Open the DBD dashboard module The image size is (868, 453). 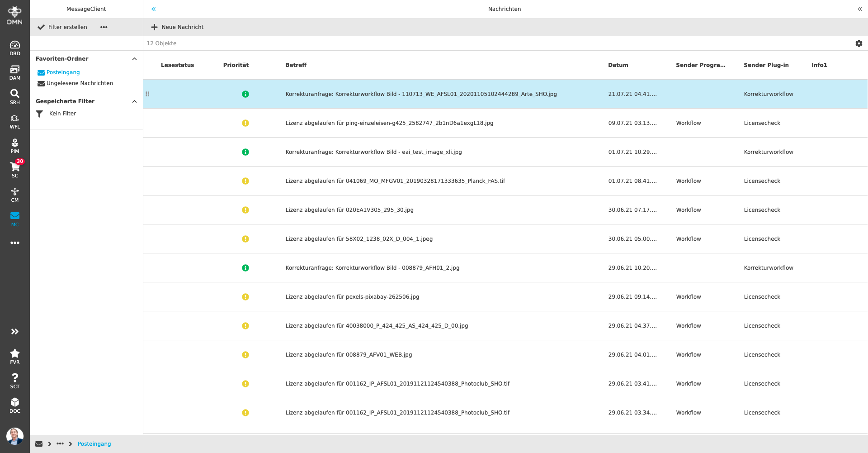tap(15, 48)
